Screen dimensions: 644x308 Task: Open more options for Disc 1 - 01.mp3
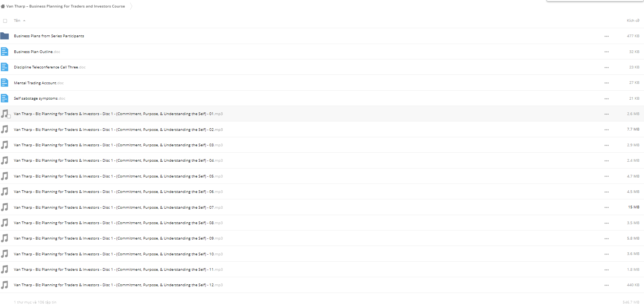(606, 114)
